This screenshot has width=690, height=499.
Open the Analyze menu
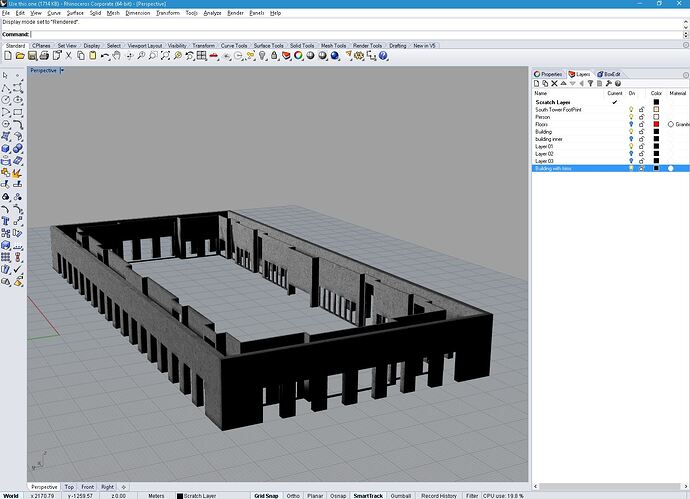coord(212,13)
